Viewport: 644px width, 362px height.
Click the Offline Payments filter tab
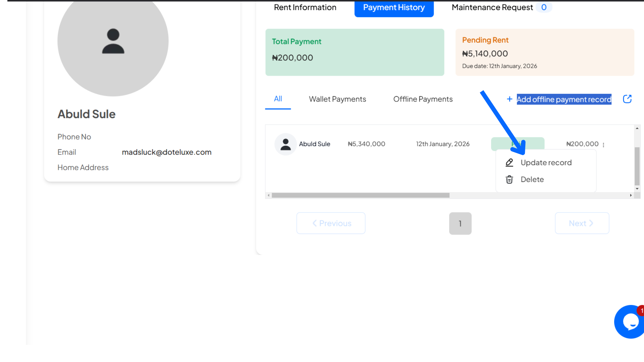(x=423, y=99)
